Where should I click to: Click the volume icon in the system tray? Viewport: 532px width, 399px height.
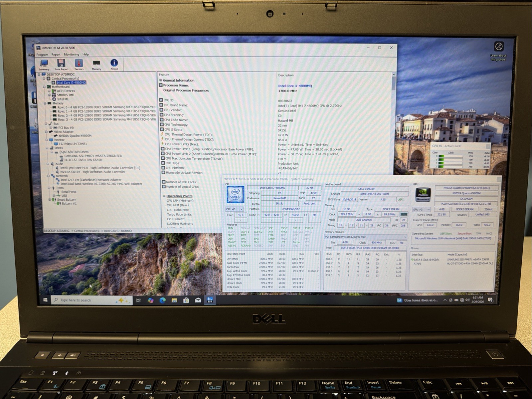(467, 300)
